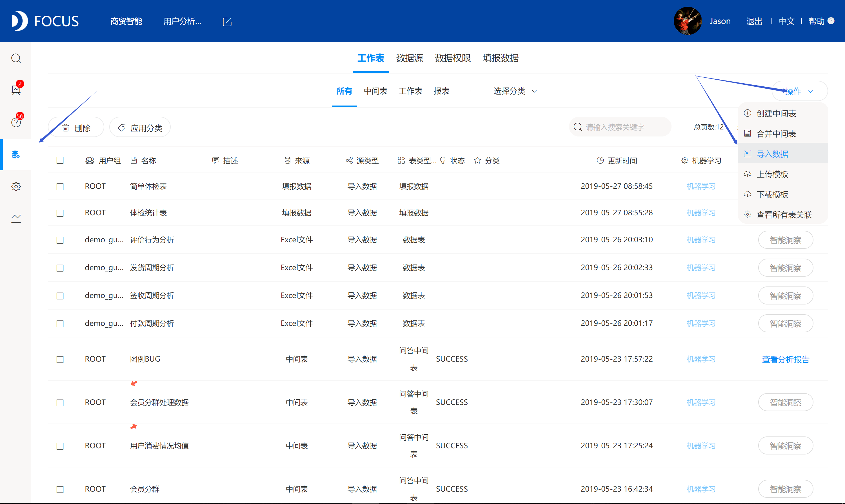This screenshot has width=845, height=504.
Task: Click the 用户组 column header icon
Action: point(90,160)
